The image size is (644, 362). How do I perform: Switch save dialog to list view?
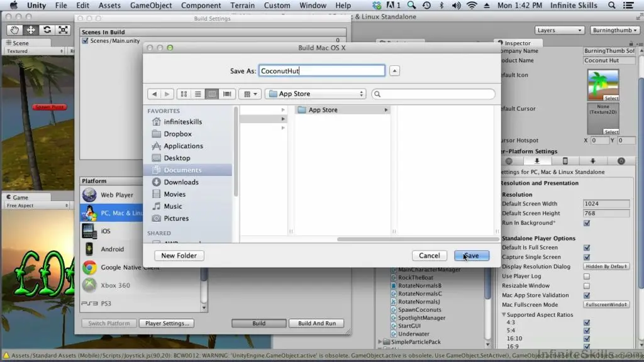coord(198,94)
